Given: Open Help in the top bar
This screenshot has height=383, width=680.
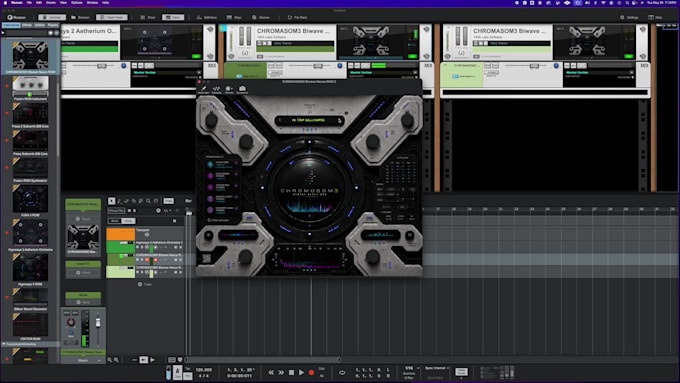Looking at the screenshot, I should click(x=655, y=17).
